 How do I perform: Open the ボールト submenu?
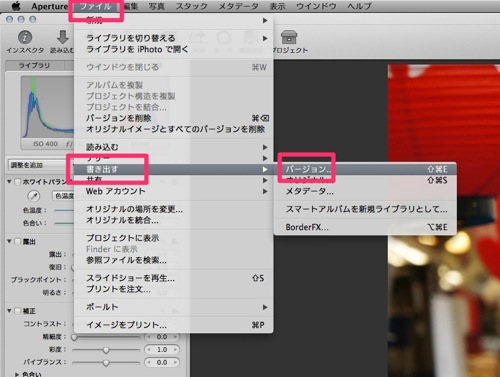173,307
